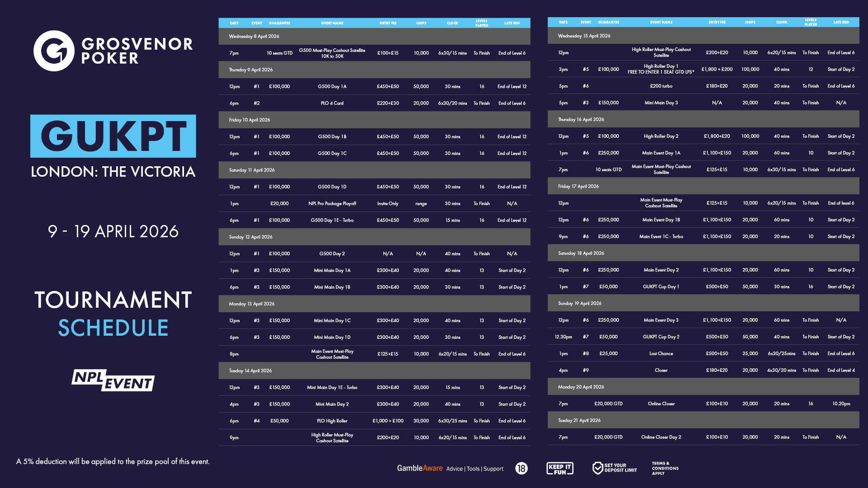Image resolution: width=868 pixels, height=488 pixels.
Task: Select the Sunday 19 April 2026 date header
Action: point(580,304)
